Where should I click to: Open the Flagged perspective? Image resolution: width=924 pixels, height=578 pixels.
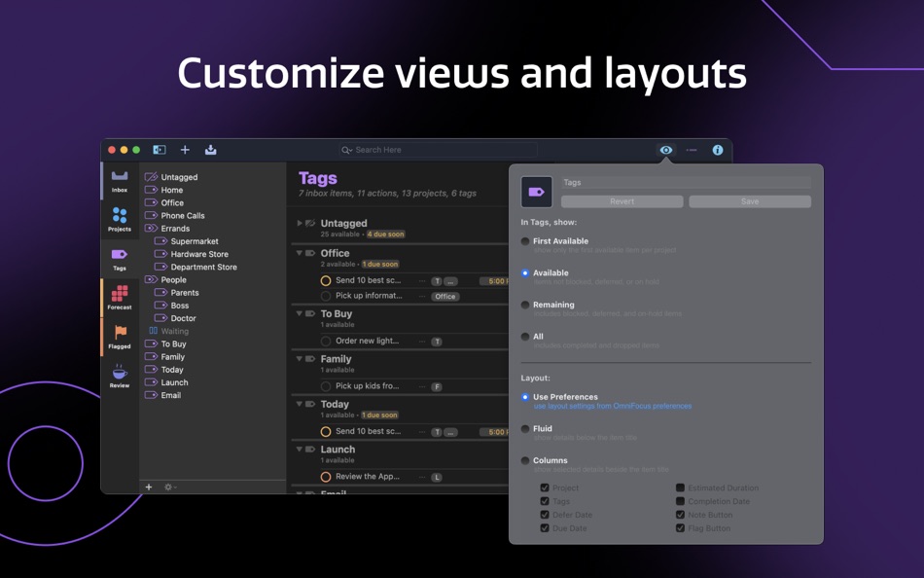coord(119,337)
